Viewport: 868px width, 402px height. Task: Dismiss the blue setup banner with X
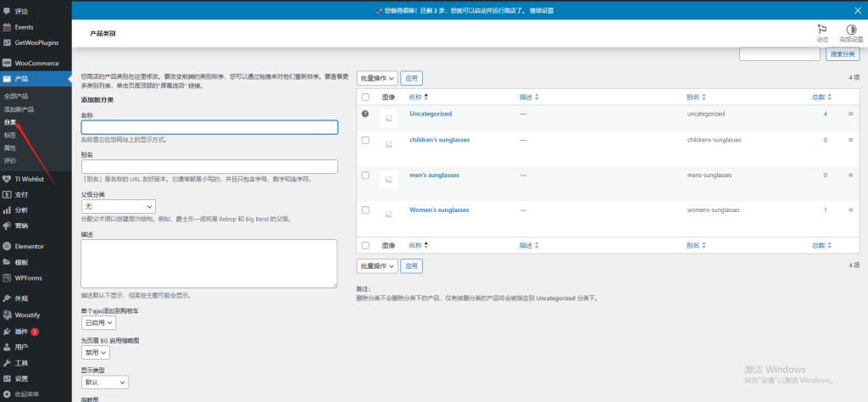tap(858, 10)
